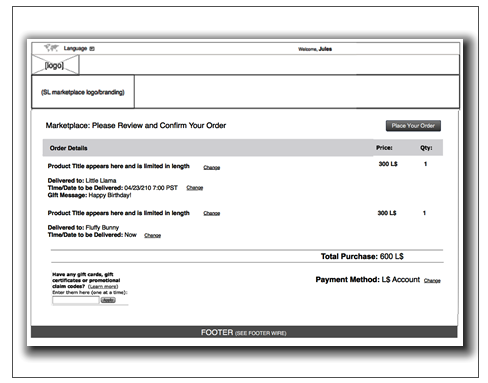Open the Language dropdown arrow
The height and width of the screenshot is (383, 488).
pos(92,49)
